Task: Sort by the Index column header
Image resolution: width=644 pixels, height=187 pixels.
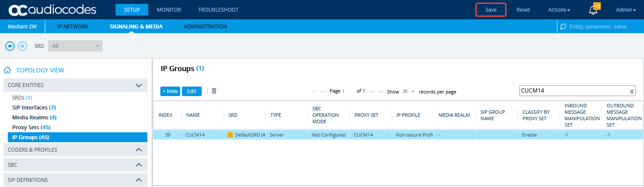Action: point(166,115)
